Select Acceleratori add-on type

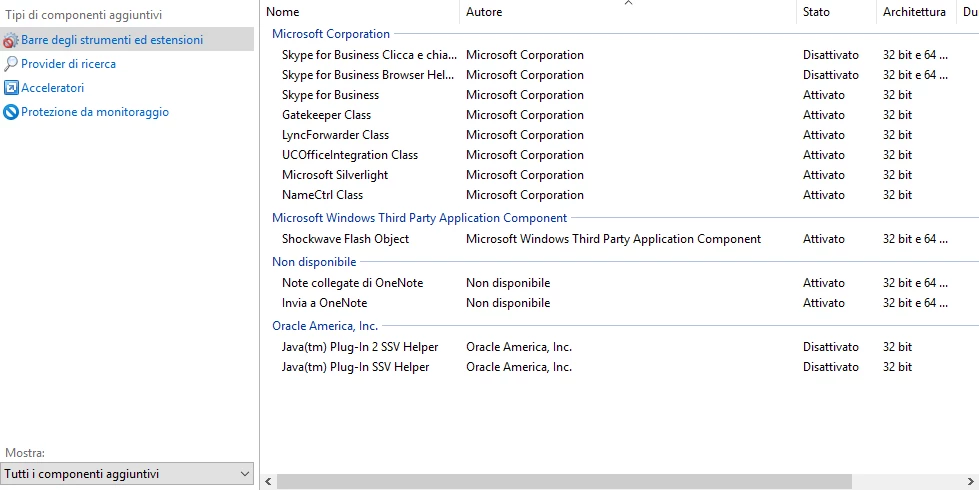point(52,88)
